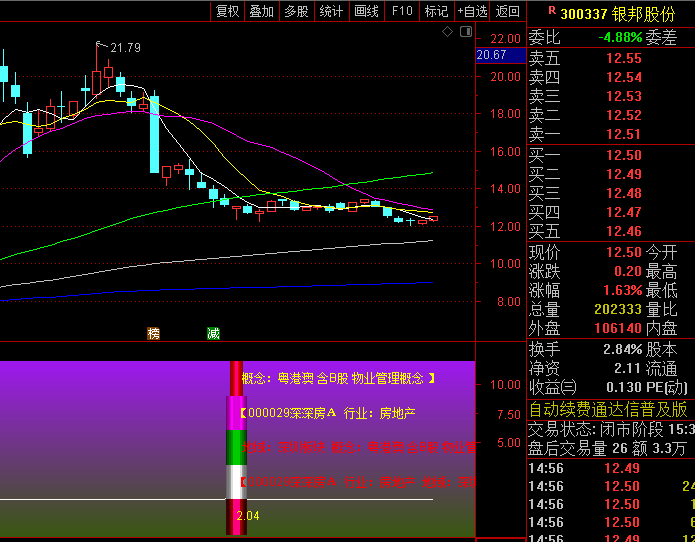This screenshot has width=695, height=542.
Task: Click the 自动续费通达信普及版 link
Action: click(608, 410)
